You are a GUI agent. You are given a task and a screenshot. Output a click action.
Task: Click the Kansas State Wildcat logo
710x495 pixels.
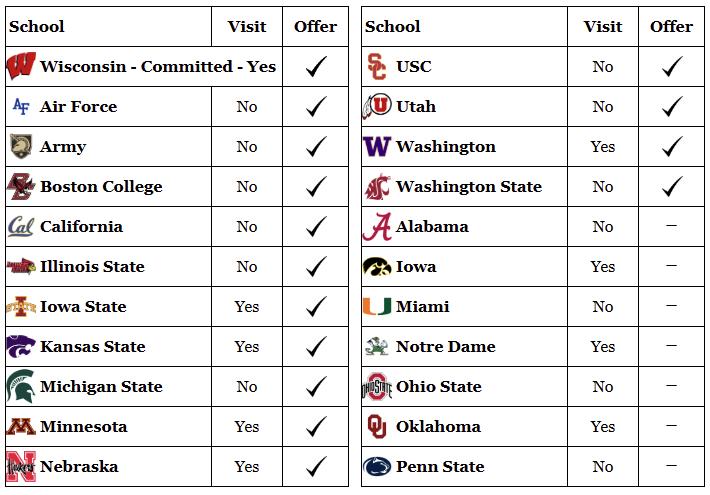21,346
